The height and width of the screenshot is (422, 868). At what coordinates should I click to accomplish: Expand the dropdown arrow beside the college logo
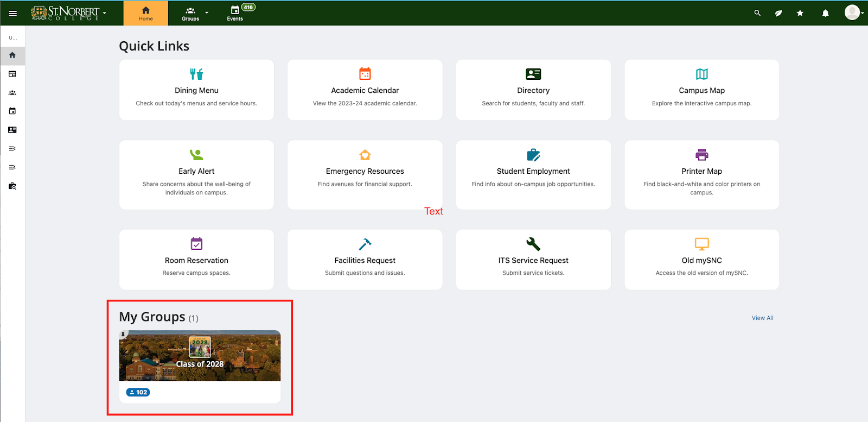(x=105, y=13)
